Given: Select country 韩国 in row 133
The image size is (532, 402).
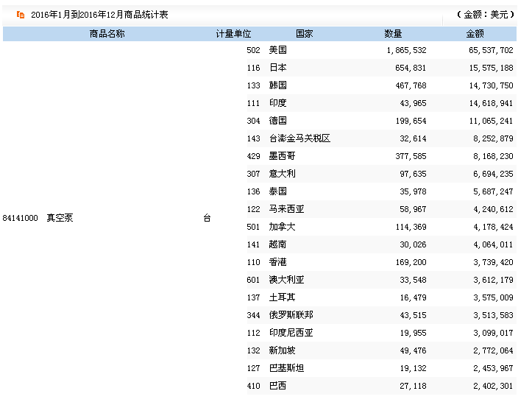Looking at the screenshot, I should point(278,85).
